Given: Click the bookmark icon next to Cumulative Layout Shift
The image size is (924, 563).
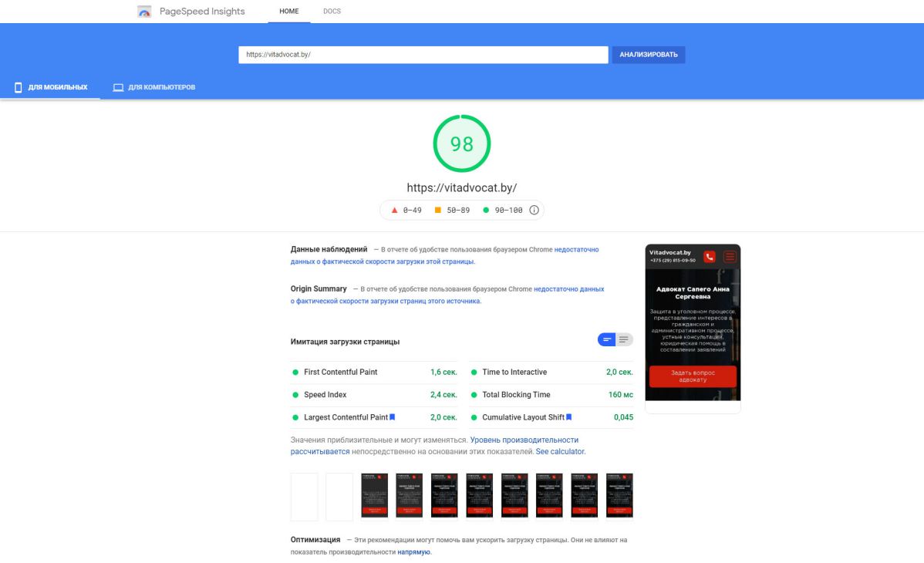Looking at the screenshot, I should (569, 417).
